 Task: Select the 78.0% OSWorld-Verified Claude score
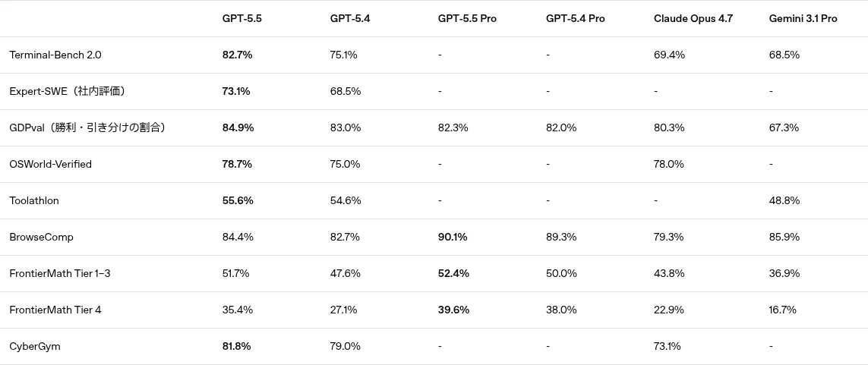tap(669, 164)
